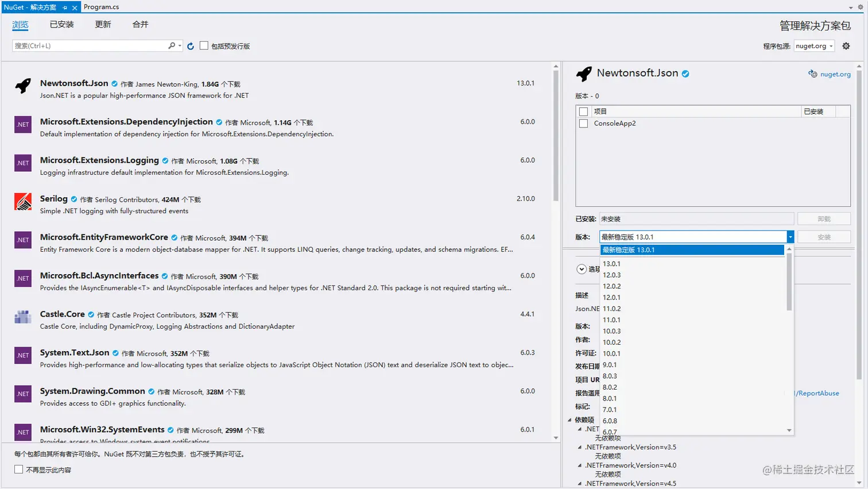The width and height of the screenshot is (868, 489).
Task: Open the package source dropdown nuget.org
Action: [x=814, y=46]
